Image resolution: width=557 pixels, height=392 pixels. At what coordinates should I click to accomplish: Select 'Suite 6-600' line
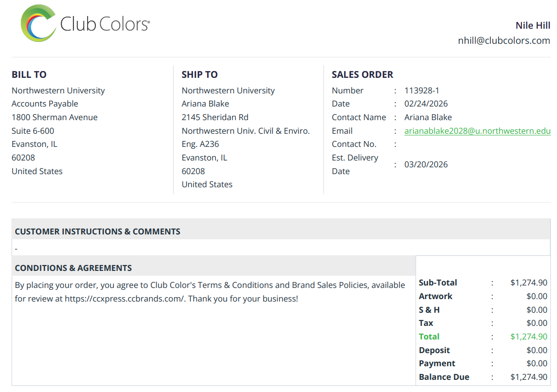[x=33, y=131]
